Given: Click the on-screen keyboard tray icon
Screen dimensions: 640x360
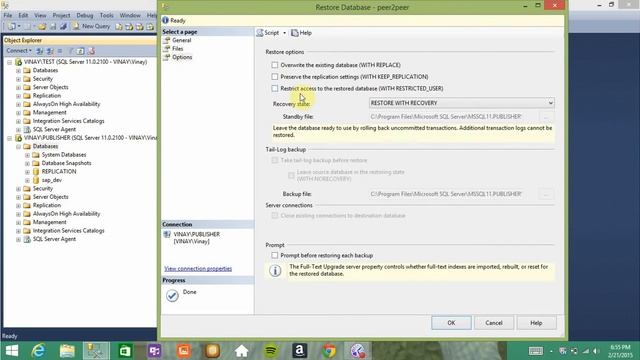Looking at the screenshot, I should pyautogui.click(x=536, y=351).
